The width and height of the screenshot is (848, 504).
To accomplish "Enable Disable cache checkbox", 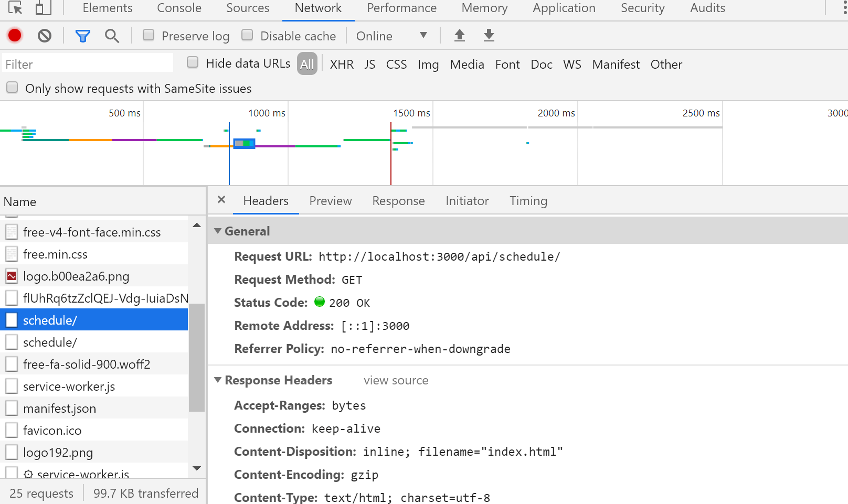I will point(247,35).
